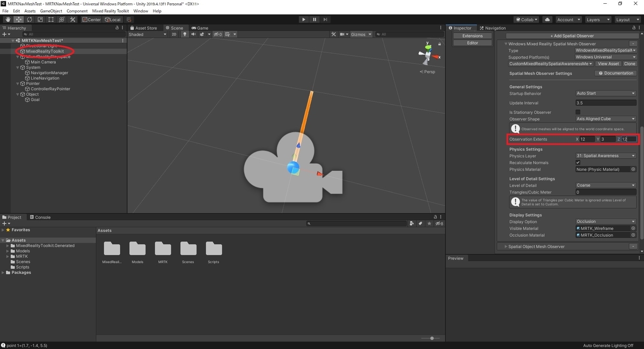Open Startup Behavior dropdown
This screenshot has width=644, height=349.
click(605, 93)
